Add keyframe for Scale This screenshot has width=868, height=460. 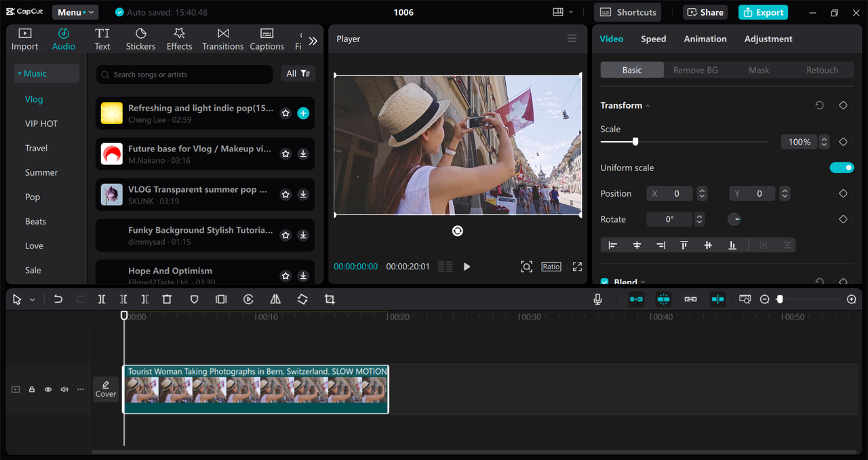coord(843,142)
